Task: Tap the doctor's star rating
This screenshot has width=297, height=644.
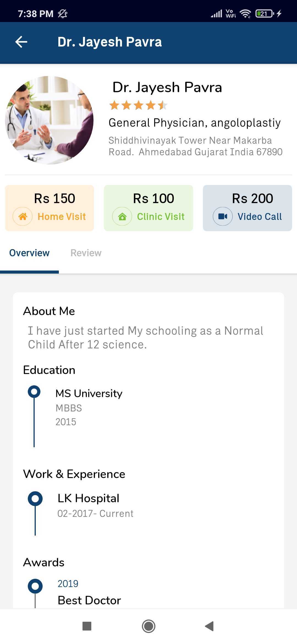Action: click(x=138, y=105)
